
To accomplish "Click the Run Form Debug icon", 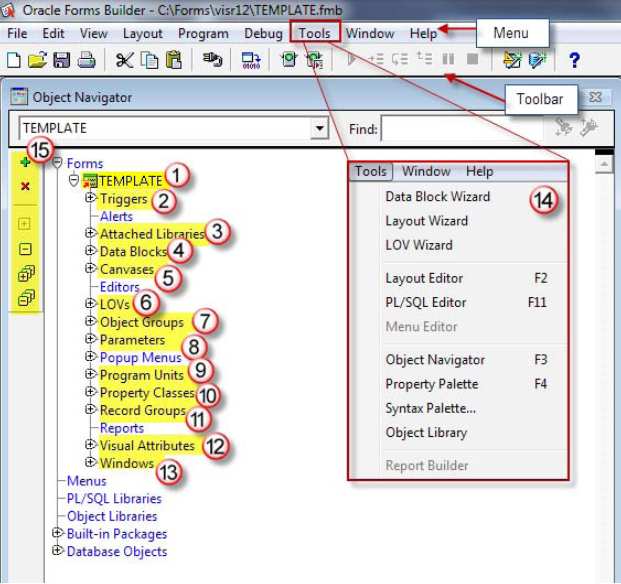I will click(315, 60).
